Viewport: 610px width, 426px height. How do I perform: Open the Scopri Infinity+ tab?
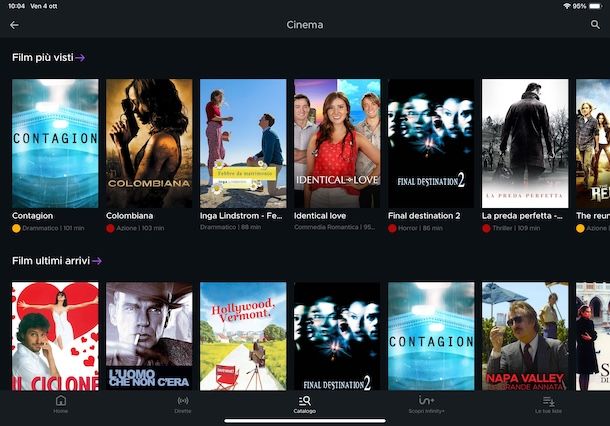tap(426, 404)
